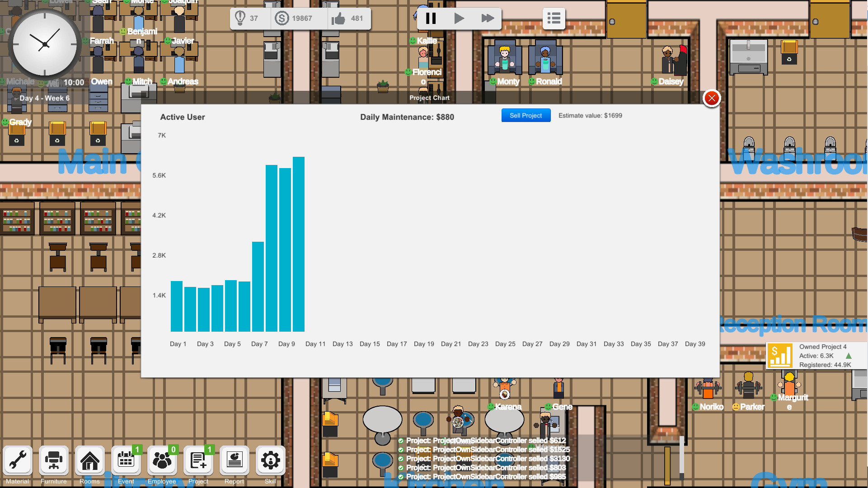
Task: Click the Sell Project button
Action: tap(525, 115)
